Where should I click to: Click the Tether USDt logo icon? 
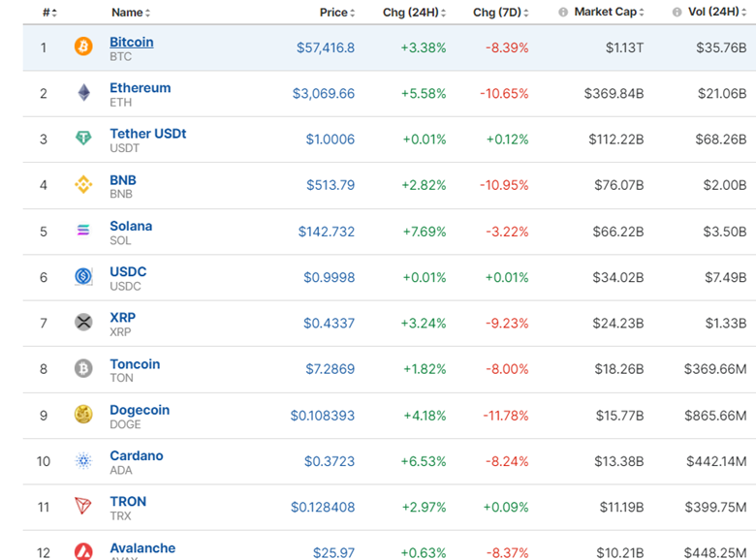click(83, 139)
